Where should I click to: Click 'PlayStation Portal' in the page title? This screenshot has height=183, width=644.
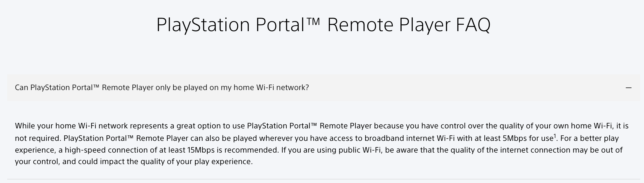pos(230,25)
